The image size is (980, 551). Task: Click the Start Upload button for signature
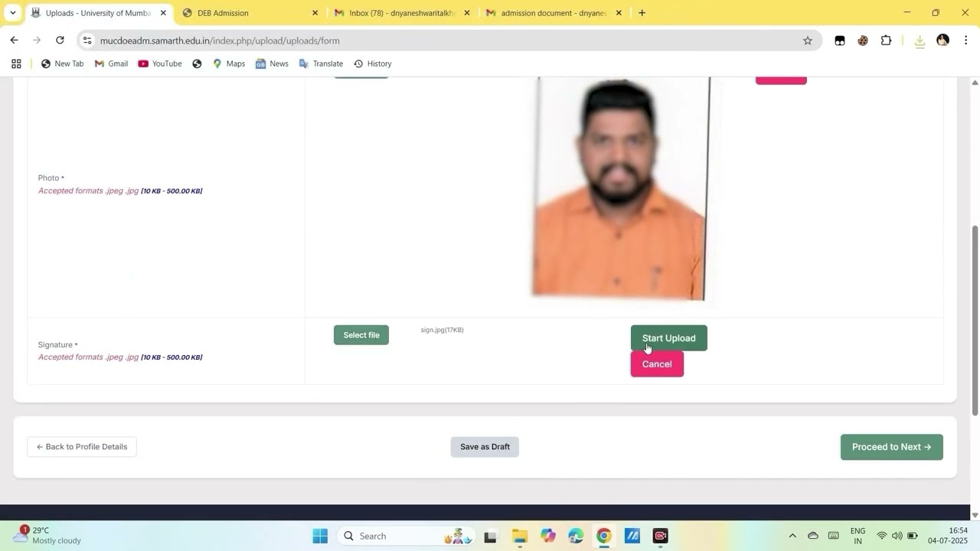pyautogui.click(x=668, y=338)
